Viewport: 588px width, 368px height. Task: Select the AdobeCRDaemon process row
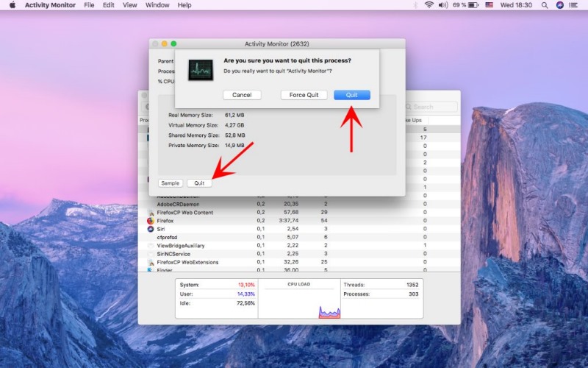pos(299,205)
